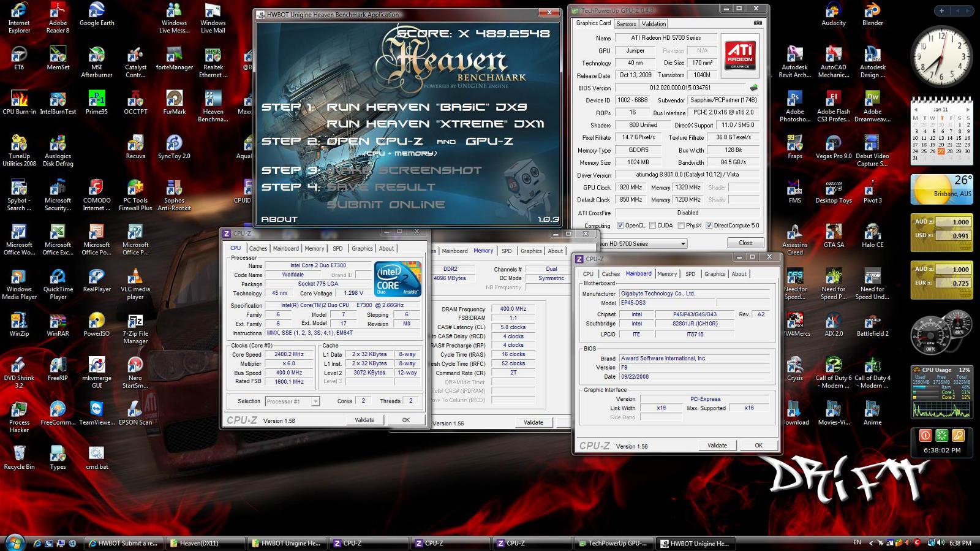Open the Process Hacker shortcut
This screenshot has height=551, width=980.
tap(19, 417)
